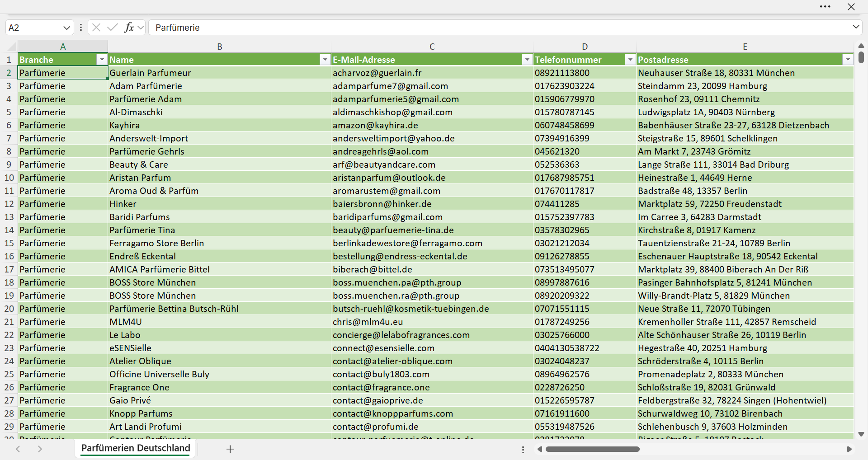The image size is (868, 460).
Task: Click cell Anderswelt-Import
Action: (220, 138)
